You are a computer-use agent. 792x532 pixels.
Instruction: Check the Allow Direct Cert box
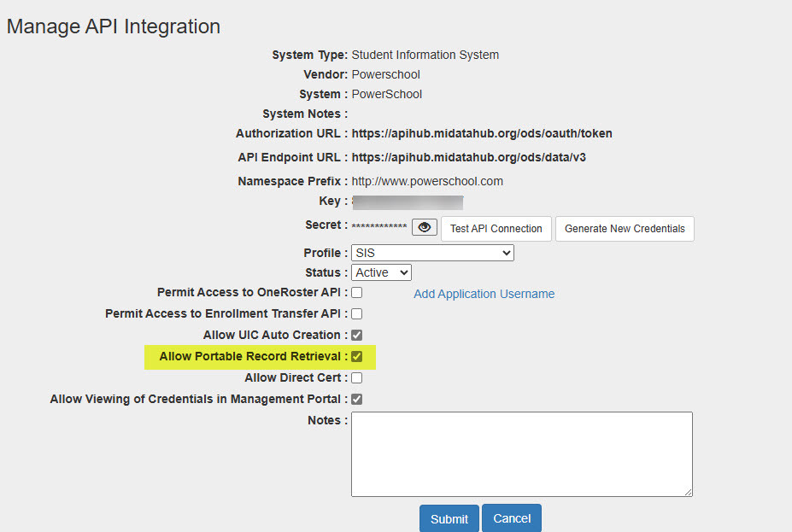click(357, 377)
